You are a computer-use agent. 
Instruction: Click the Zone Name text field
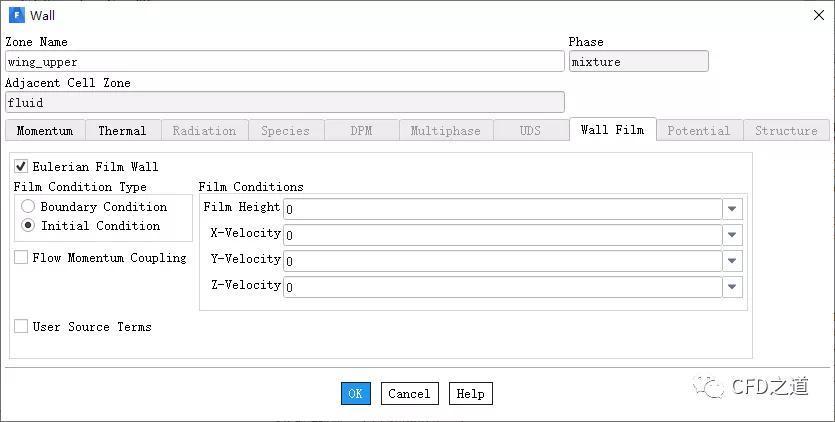pos(285,62)
